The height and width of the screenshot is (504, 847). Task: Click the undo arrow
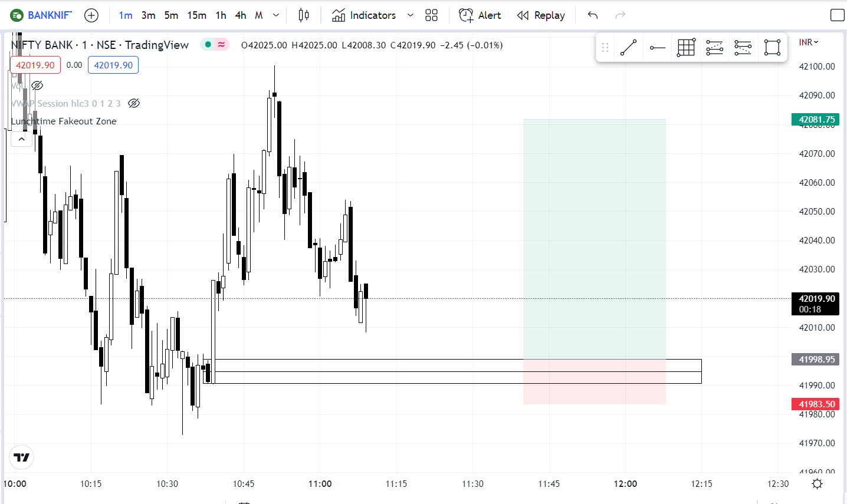coord(593,15)
